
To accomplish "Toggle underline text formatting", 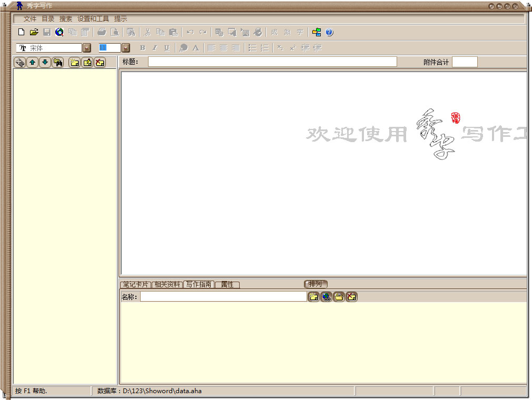I will click(166, 47).
